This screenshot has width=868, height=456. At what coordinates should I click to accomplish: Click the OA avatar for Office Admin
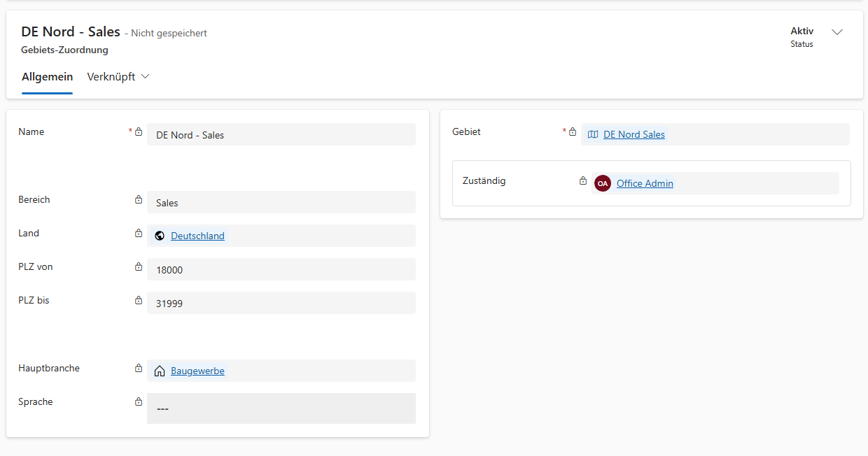(602, 183)
